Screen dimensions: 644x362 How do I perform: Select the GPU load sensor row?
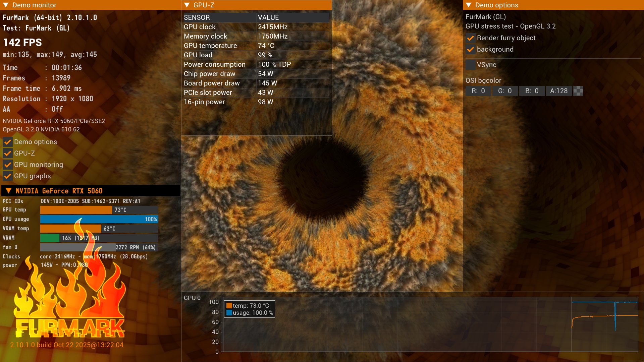(257, 55)
